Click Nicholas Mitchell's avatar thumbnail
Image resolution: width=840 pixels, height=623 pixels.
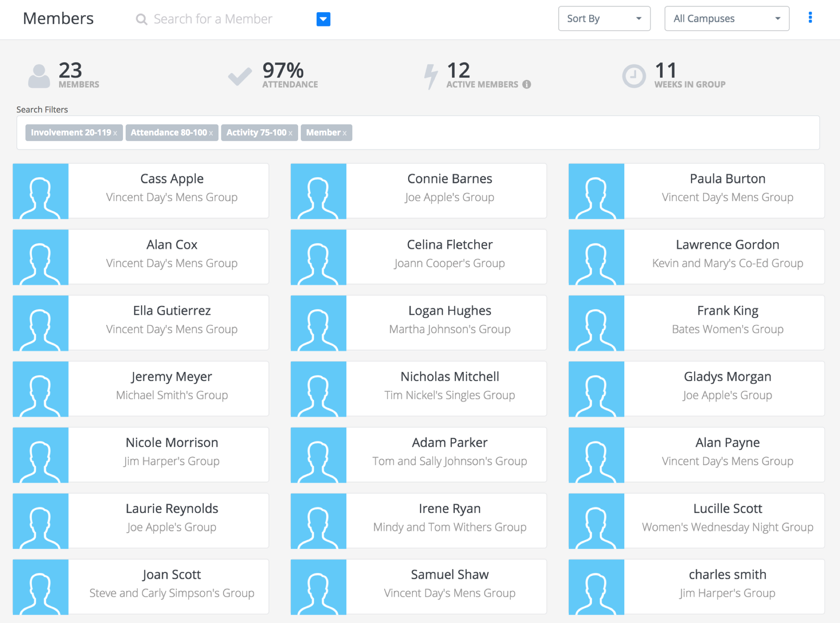coord(318,389)
